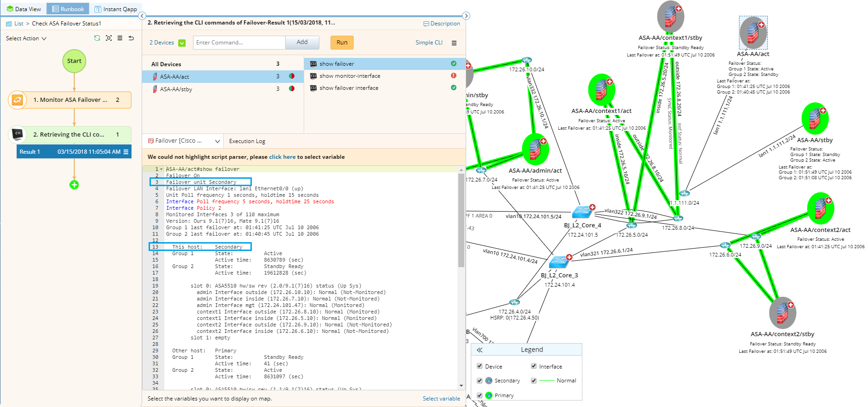This screenshot has width=868, height=407.
Task: Open the Failover [Cisco parser dropdown
Action: 183,141
